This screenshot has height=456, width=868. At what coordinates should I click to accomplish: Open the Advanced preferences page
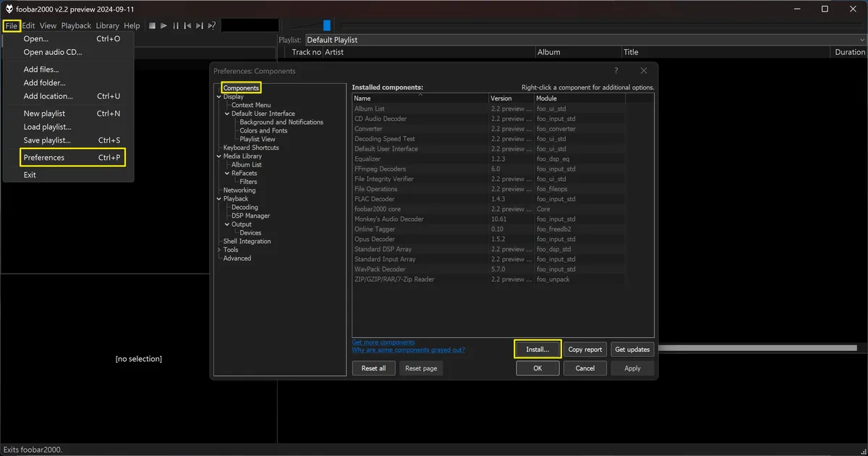(237, 258)
